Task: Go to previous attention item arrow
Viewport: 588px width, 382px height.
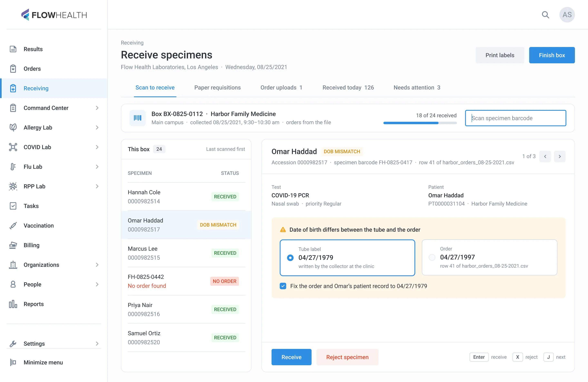Action: click(x=545, y=156)
